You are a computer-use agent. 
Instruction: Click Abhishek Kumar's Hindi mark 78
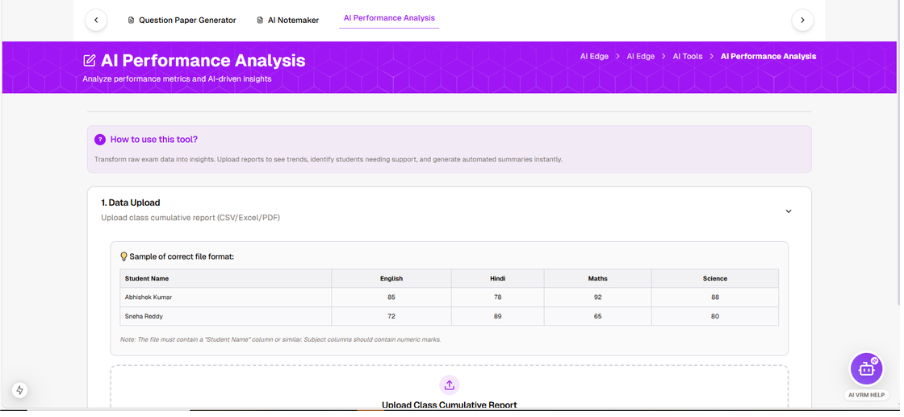click(498, 298)
